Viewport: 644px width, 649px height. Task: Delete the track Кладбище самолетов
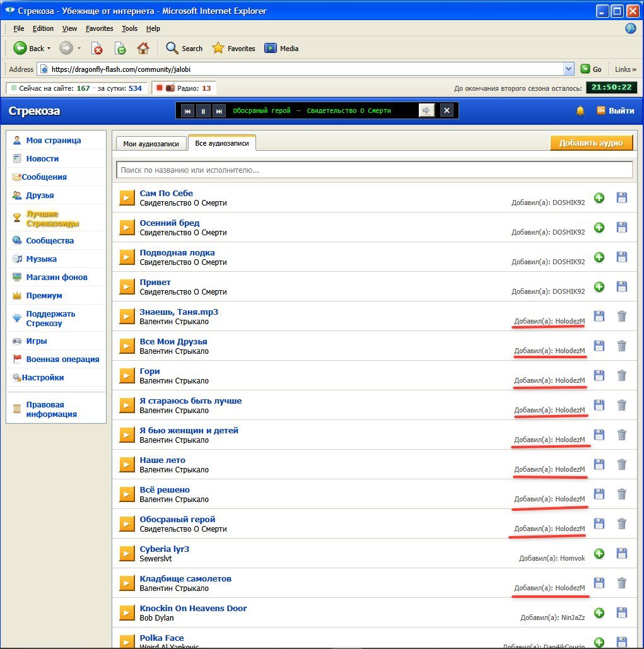click(x=622, y=583)
